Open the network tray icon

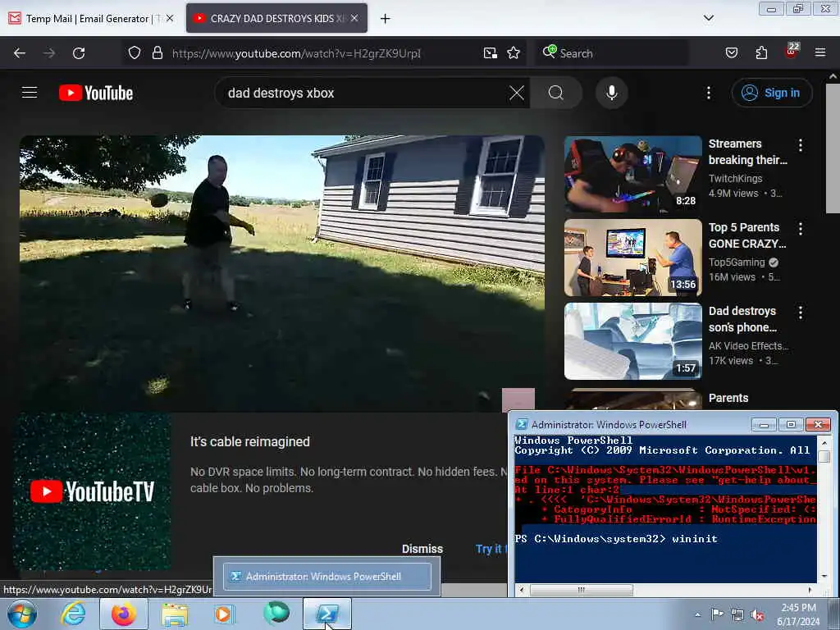[737, 615]
